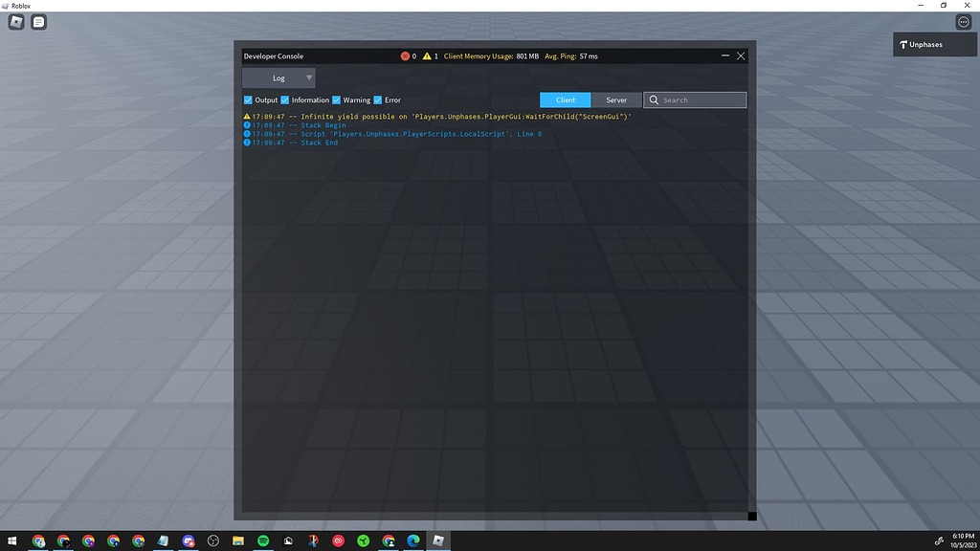Click the Roblox taskbar icon
The height and width of the screenshot is (551, 980).
tap(438, 541)
